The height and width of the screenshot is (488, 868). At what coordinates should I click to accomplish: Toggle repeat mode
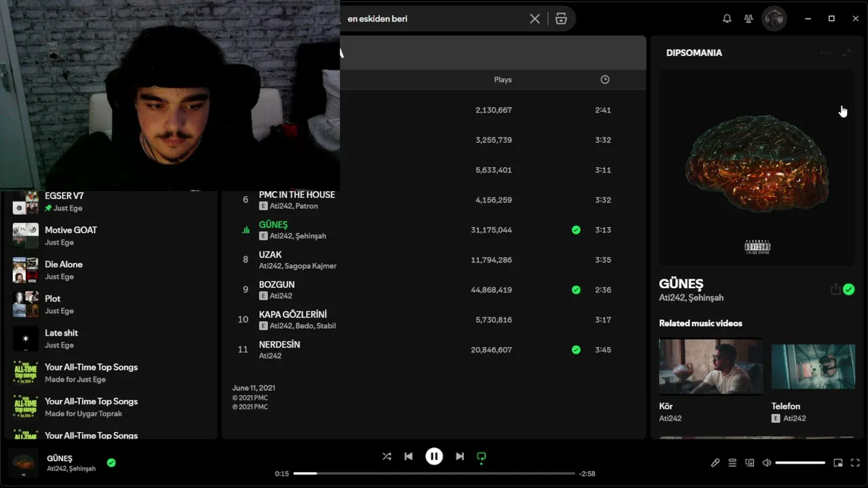[x=481, y=456]
